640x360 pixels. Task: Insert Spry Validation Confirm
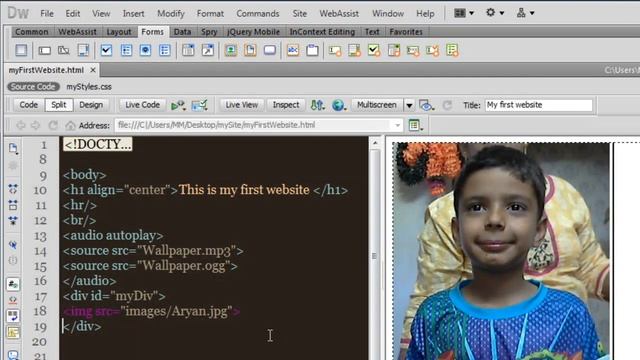[433, 50]
